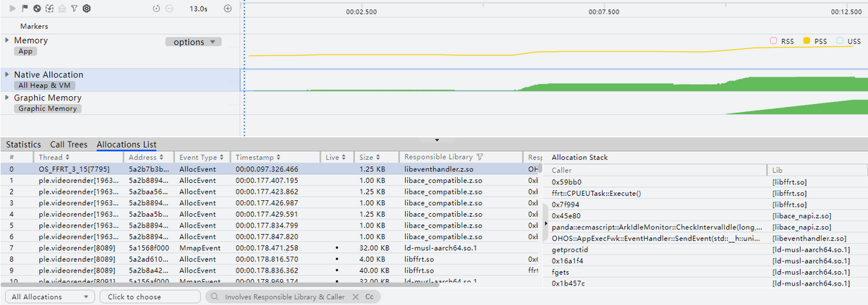Zoom in timeline with plus icon
This screenshot has width=868, height=305.
coord(228,9)
